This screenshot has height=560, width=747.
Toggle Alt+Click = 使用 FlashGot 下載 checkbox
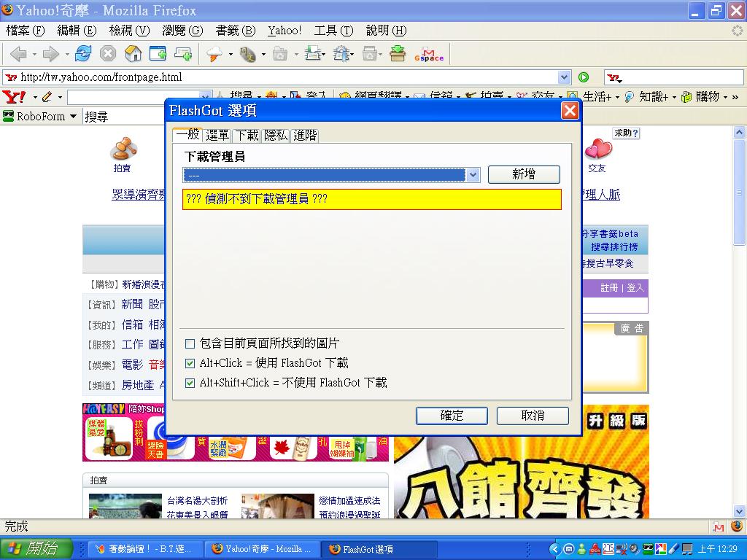[x=190, y=363]
